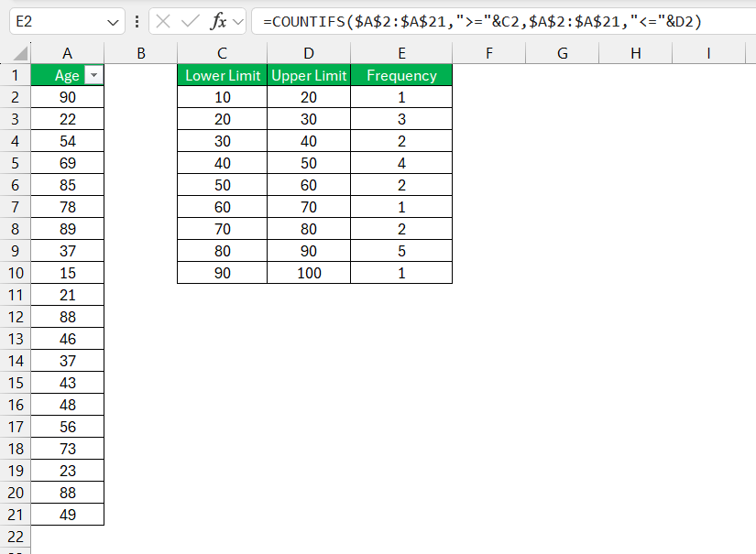
Task: Click cell A7 containing 78
Action: click(x=68, y=207)
